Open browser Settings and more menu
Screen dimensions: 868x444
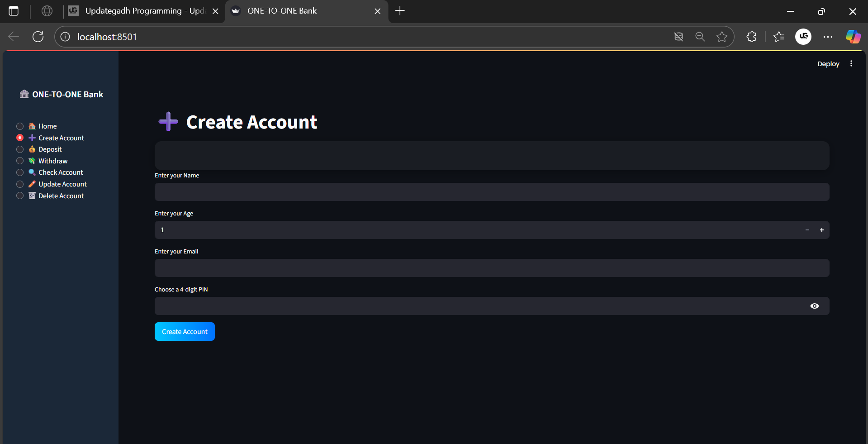(828, 37)
